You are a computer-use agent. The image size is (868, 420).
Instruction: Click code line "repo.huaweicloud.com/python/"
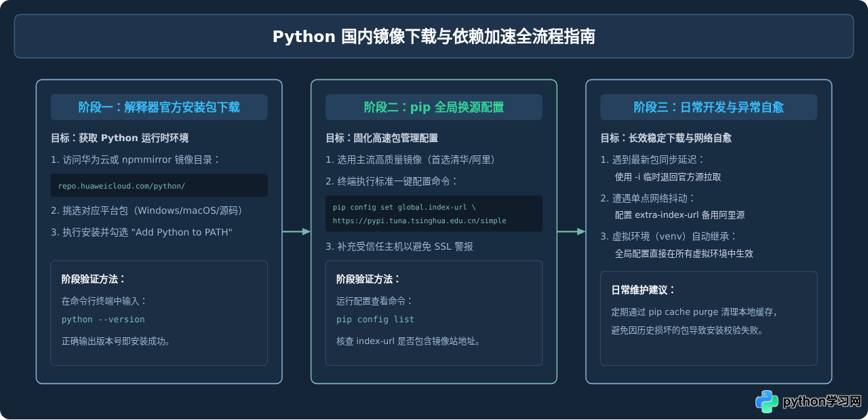(121, 186)
